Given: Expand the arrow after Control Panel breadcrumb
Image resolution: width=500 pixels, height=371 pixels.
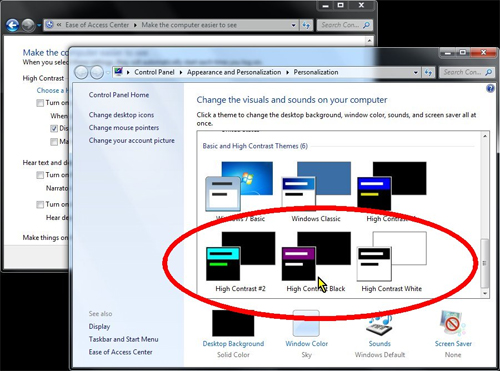Looking at the screenshot, I should coord(181,73).
